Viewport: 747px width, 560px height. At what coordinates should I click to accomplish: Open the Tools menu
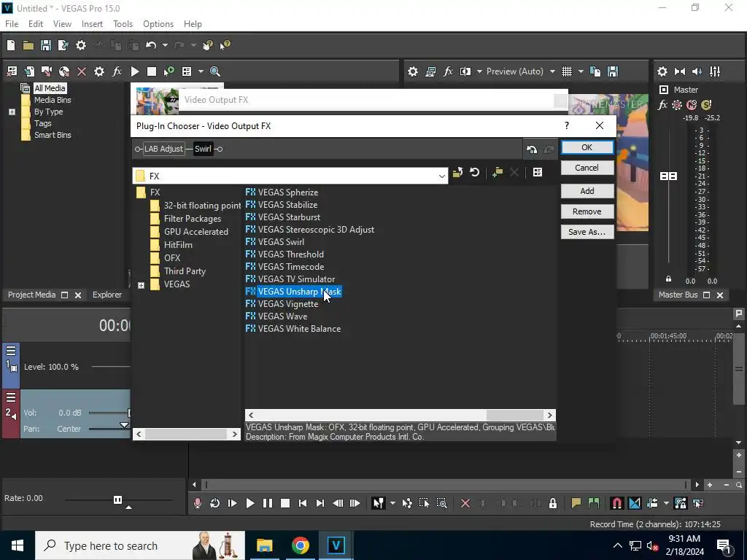[123, 24]
